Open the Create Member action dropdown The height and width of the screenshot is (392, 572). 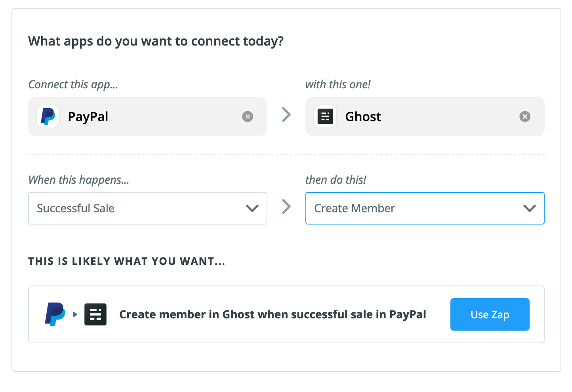tap(425, 208)
